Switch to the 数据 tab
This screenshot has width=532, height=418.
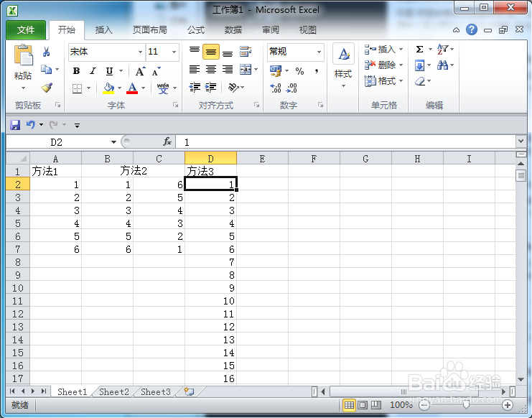[x=233, y=30]
